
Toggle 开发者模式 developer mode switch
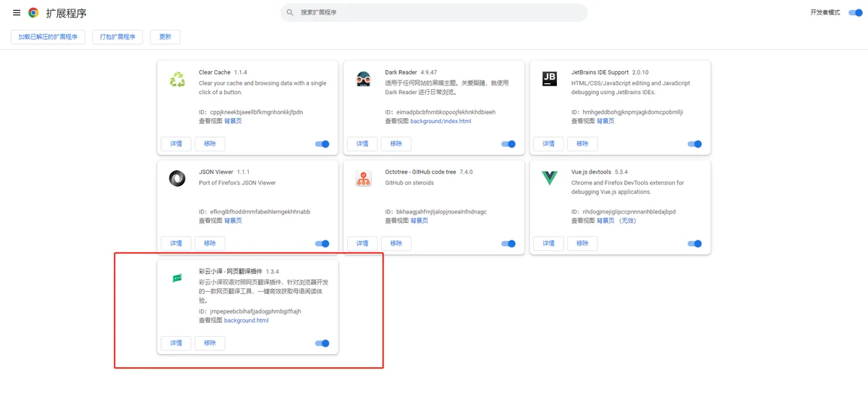point(855,13)
